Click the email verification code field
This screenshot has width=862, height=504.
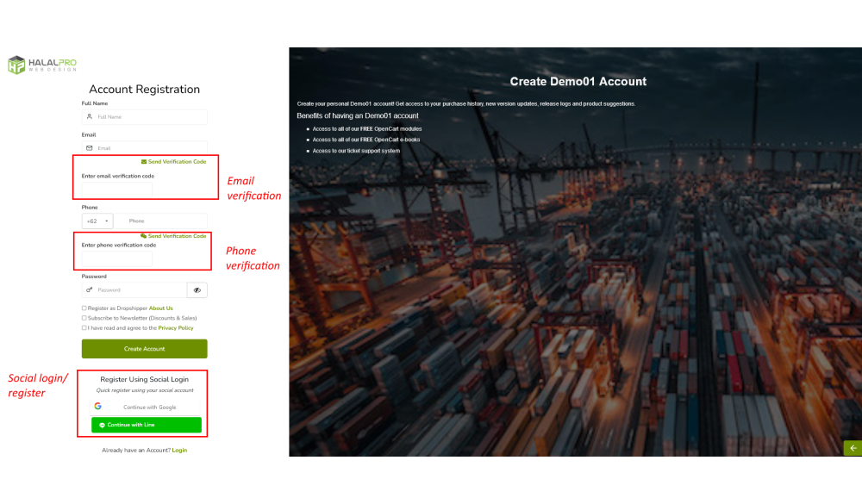tap(116, 189)
